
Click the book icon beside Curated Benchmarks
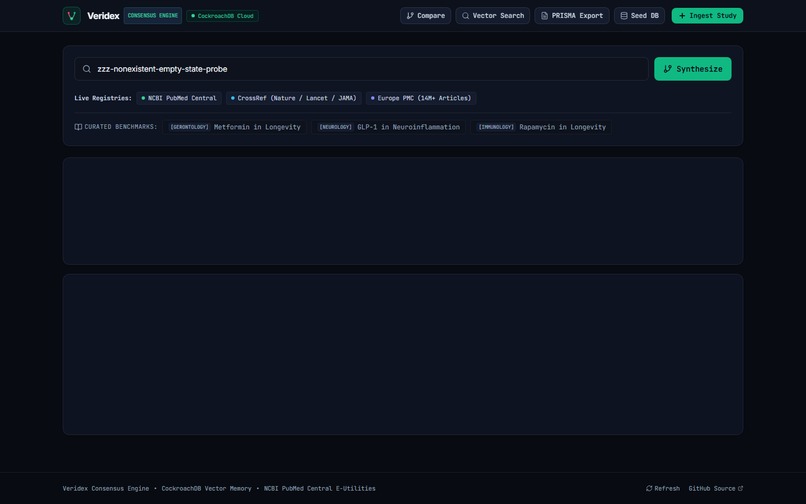(78, 127)
